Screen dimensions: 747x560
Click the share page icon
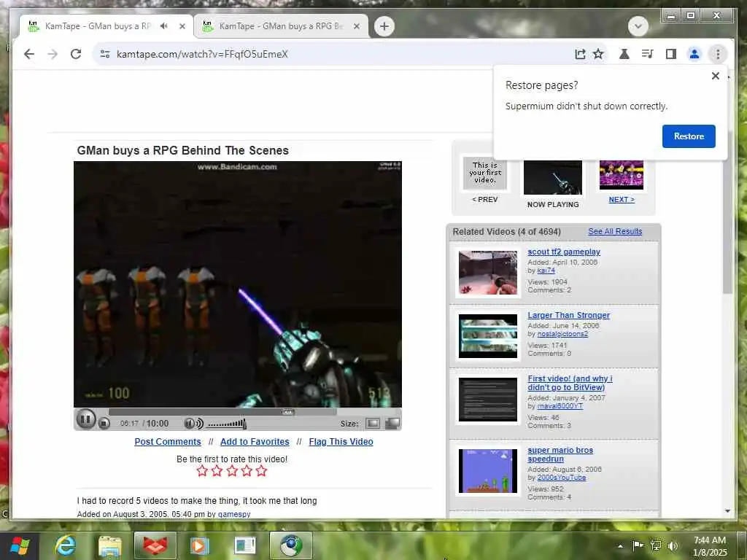click(580, 54)
